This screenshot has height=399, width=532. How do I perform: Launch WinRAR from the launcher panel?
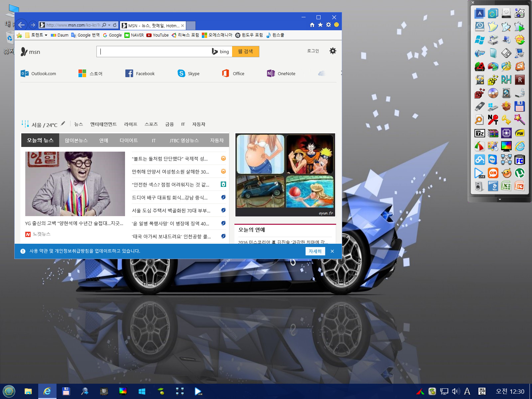coord(493,133)
